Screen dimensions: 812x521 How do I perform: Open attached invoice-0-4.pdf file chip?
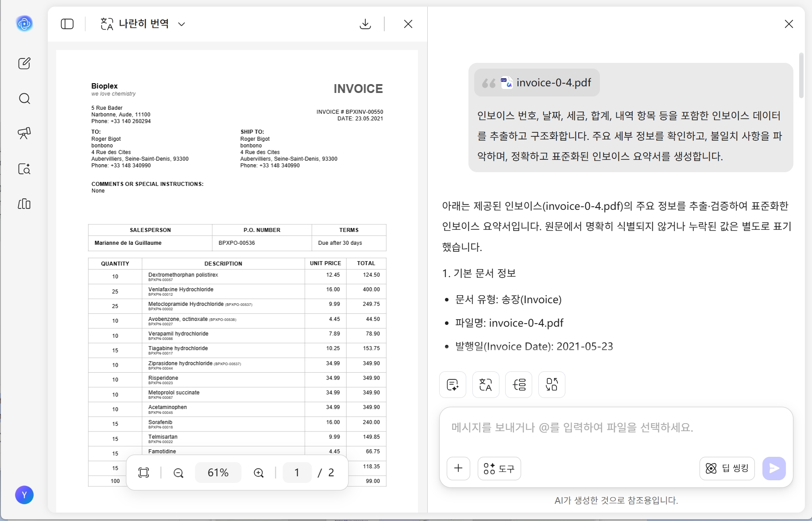(537, 83)
